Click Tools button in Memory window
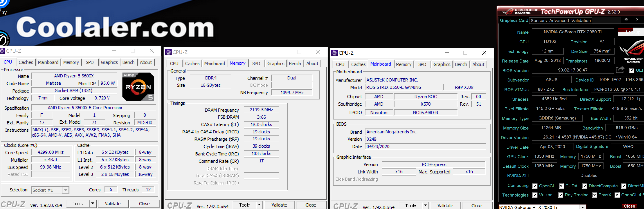Viewport: 644px width, 209px height. point(245,205)
